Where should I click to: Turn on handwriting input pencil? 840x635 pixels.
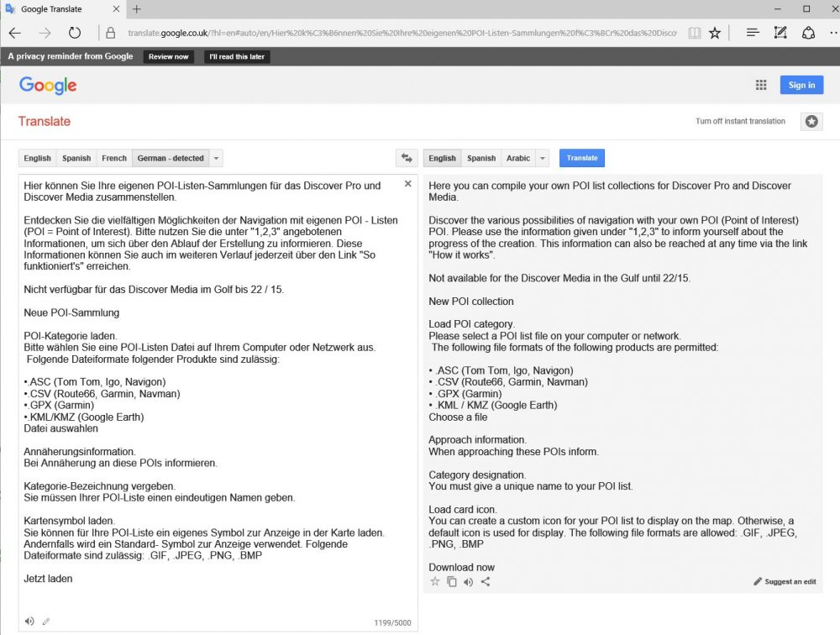[x=46, y=622]
